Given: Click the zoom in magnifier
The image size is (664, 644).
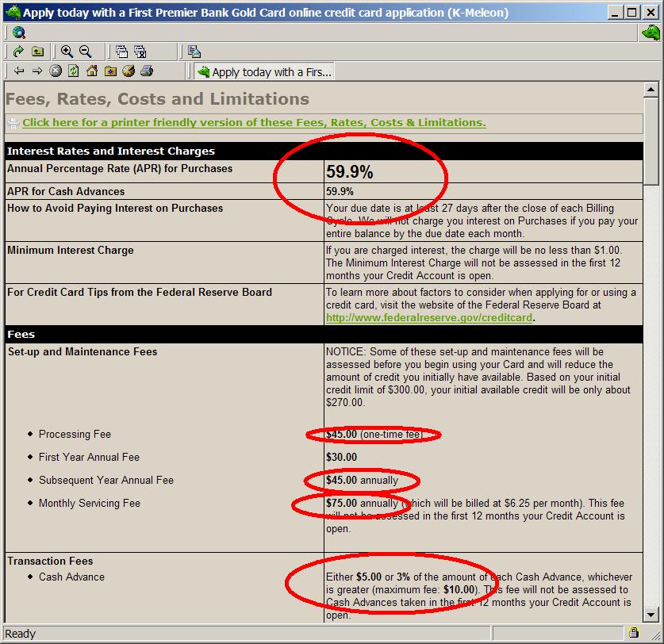Looking at the screenshot, I should coord(67,52).
